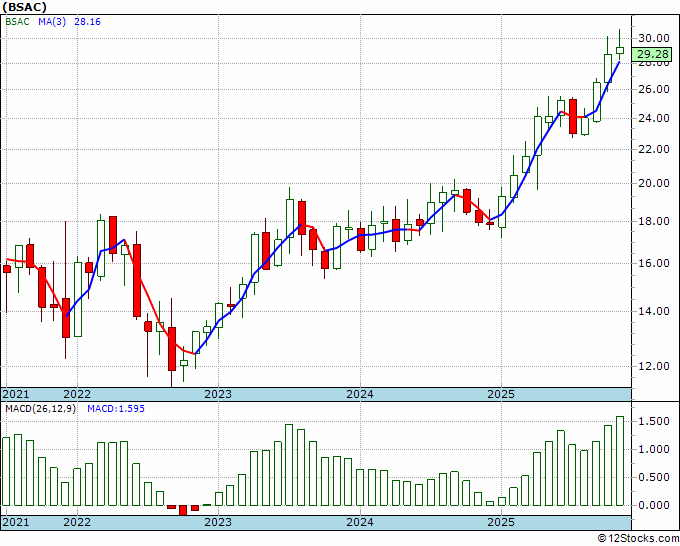Click 2024 on the MACD timeline
This screenshot has height=546, width=680.
(x=360, y=522)
